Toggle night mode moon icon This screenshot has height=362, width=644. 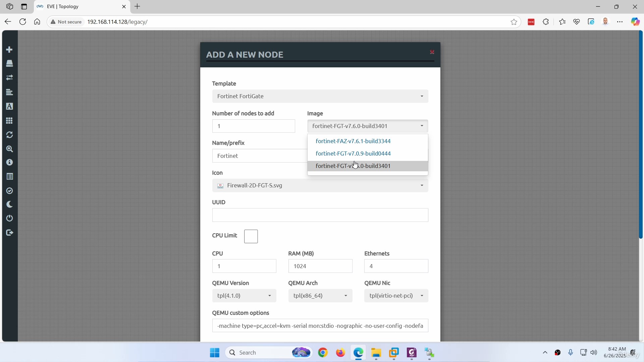[9, 204]
